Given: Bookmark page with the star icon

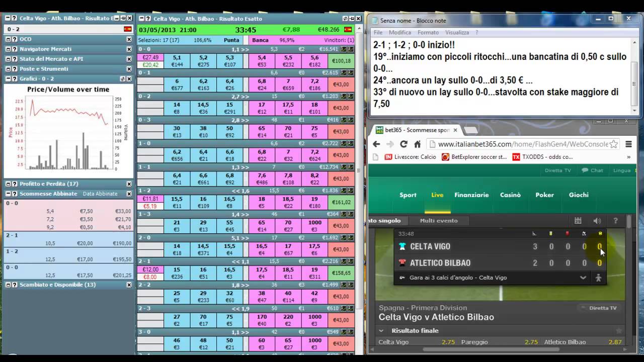Looking at the screenshot, I should pyautogui.click(x=614, y=144).
